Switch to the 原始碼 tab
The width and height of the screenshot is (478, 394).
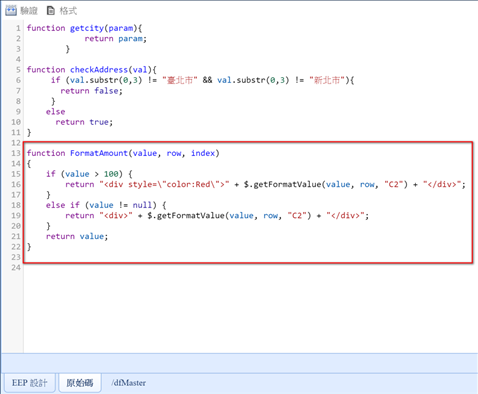pyautogui.click(x=80, y=383)
